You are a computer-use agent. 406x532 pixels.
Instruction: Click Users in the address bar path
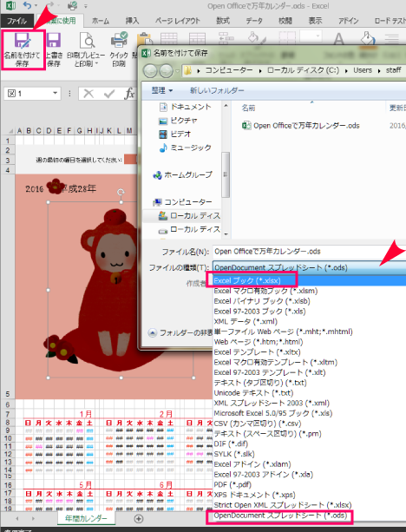point(363,70)
